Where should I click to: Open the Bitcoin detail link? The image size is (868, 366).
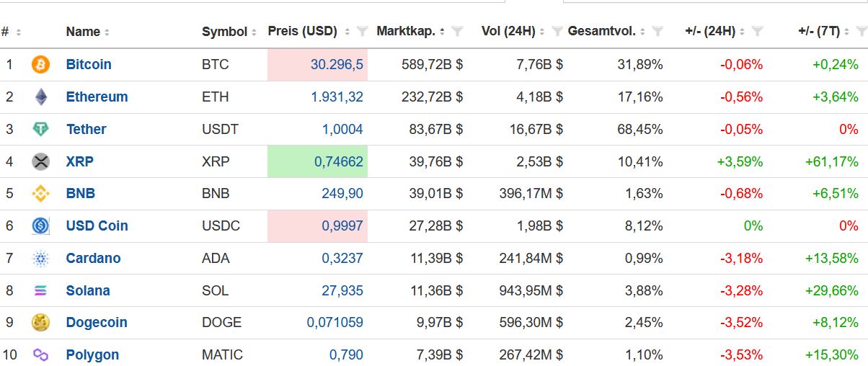(x=89, y=65)
